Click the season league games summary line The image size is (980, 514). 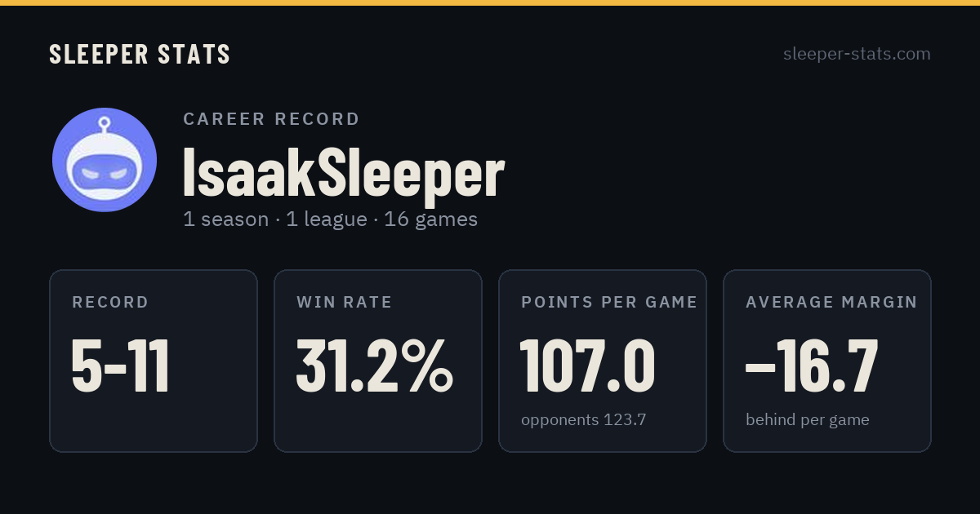point(331,219)
